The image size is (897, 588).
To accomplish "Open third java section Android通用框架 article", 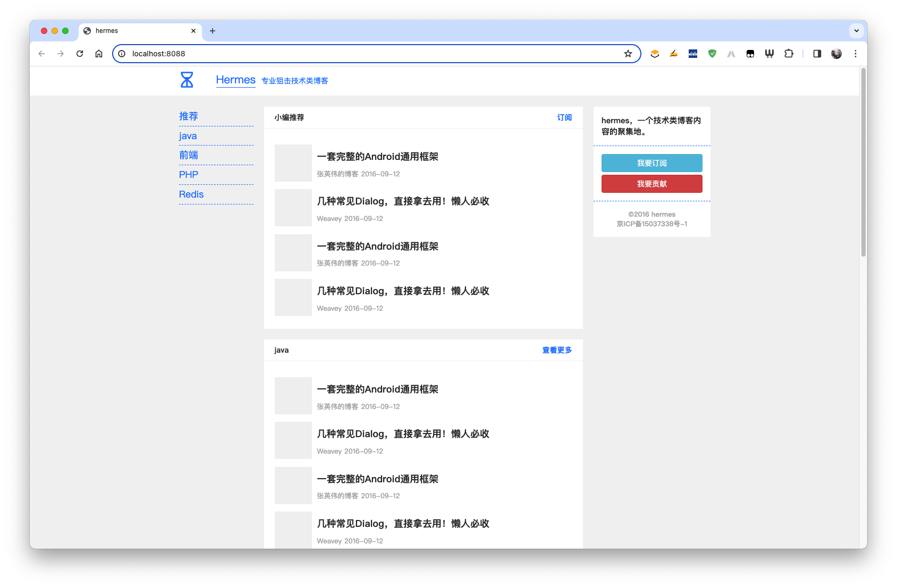I will point(378,479).
